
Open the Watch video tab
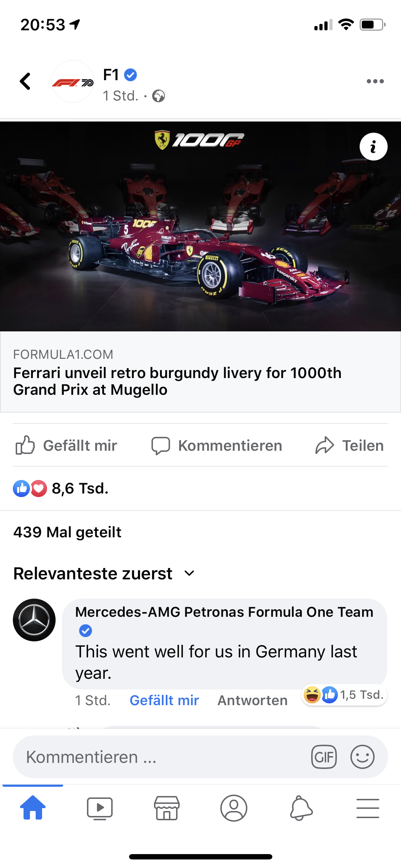pos(100,808)
